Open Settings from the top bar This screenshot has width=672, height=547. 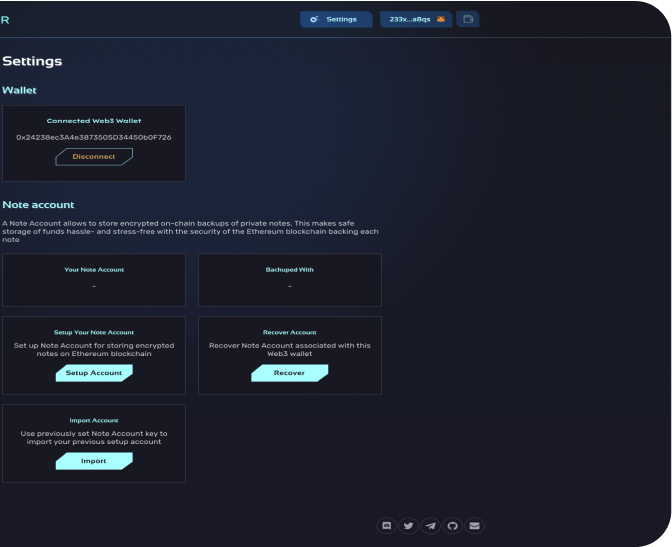coord(336,19)
